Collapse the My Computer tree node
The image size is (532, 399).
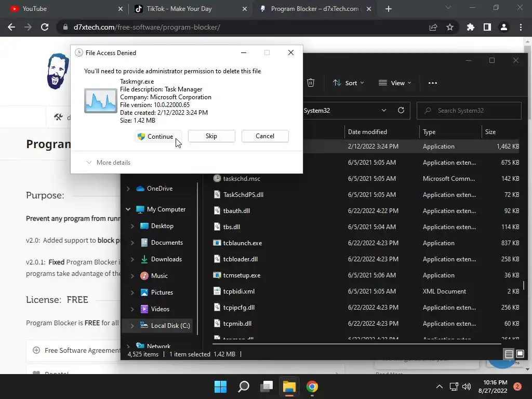click(x=128, y=209)
